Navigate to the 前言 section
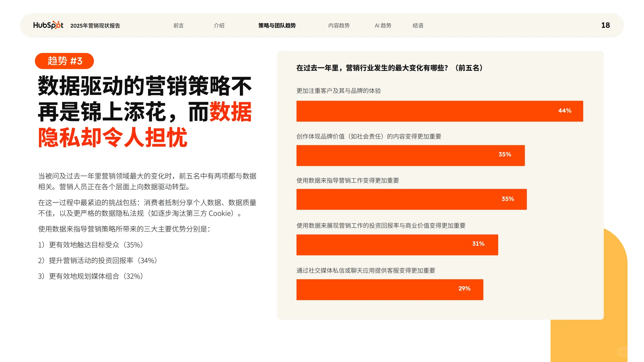 179,25
